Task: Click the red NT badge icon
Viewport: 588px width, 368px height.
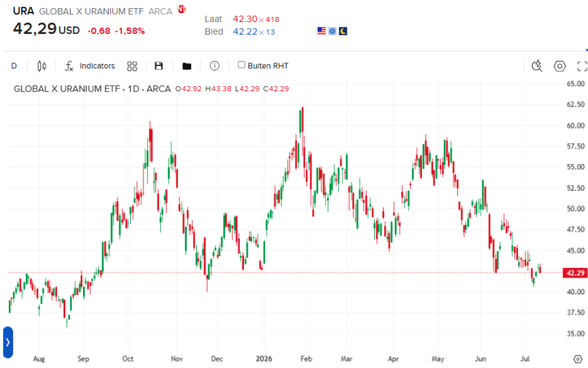Action: click(x=182, y=9)
